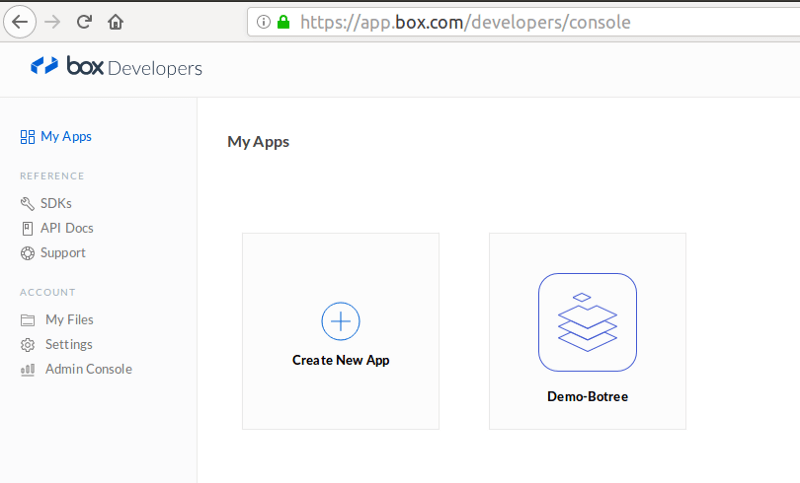Open Settings in the account section
The width and height of the screenshot is (800, 483).
pos(69,344)
